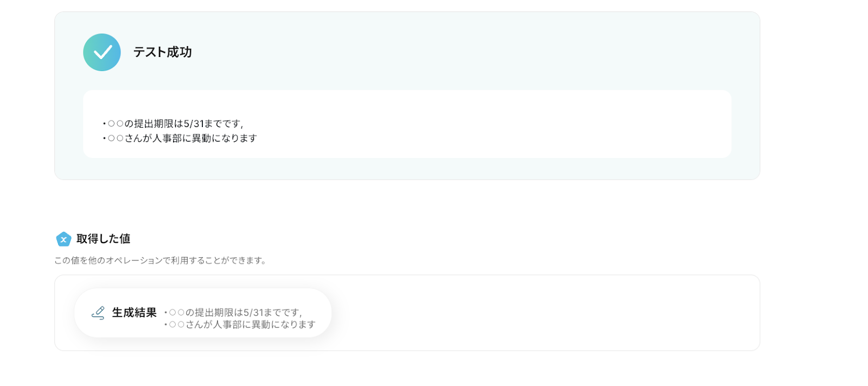Image resolution: width=868 pixels, height=386 pixels.
Task: Click the 提出期限 line in test result box
Action: click(174, 124)
